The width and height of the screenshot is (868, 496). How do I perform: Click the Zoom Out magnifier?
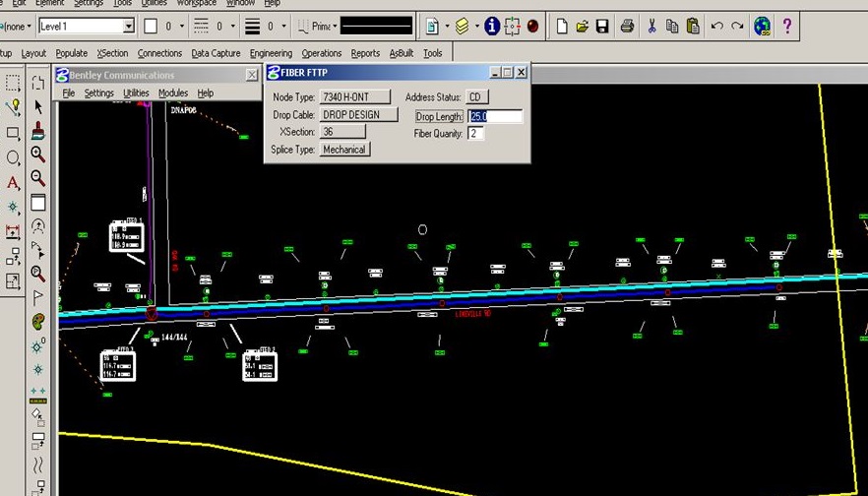(37, 178)
